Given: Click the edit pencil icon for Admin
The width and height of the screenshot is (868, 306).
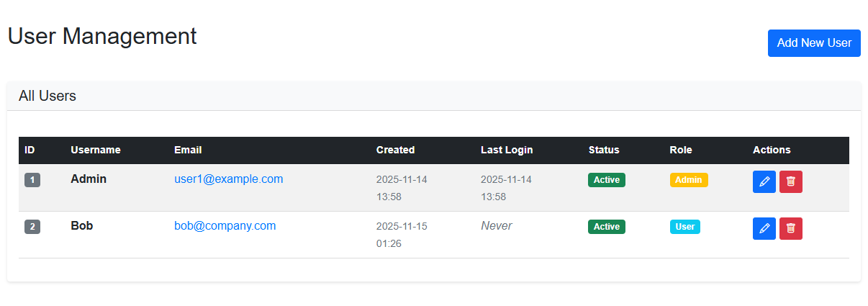Looking at the screenshot, I should (764, 181).
